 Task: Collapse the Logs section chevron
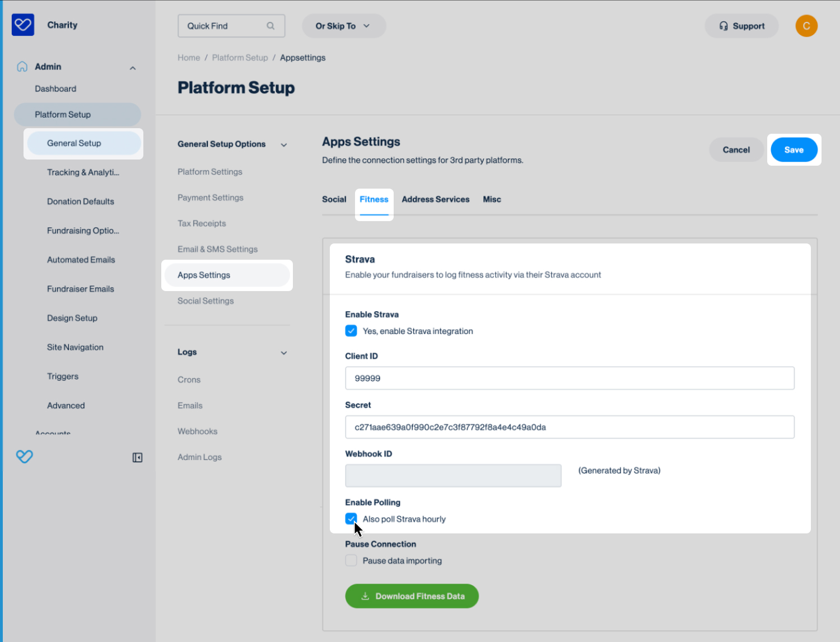point(284,353)
